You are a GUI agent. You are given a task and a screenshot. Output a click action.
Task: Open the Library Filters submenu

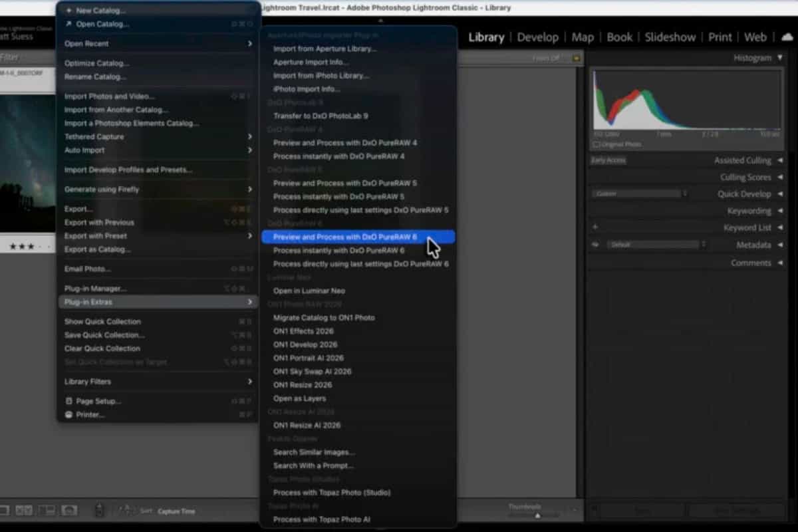click(158, 382)
